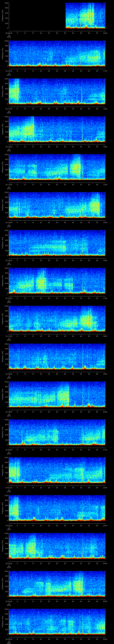Click the 23:00 end label under 20:22 spectrogram
Screen dimensions: 114x644
coord(105,525)
